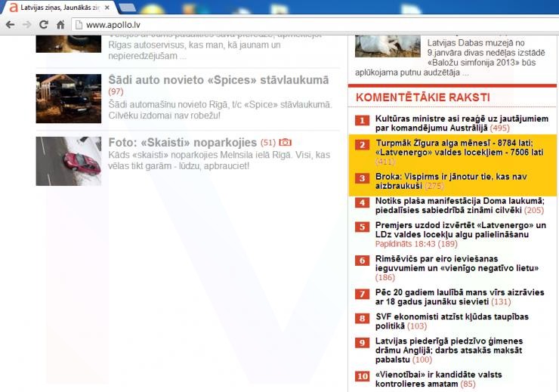
Task: Click rank number 5 badge in commented list
Action: click(363, 227)
